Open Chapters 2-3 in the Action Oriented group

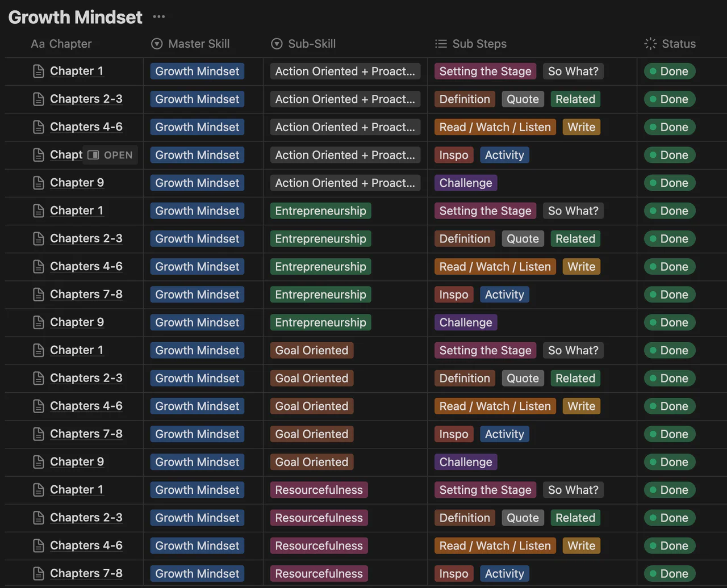86,99
